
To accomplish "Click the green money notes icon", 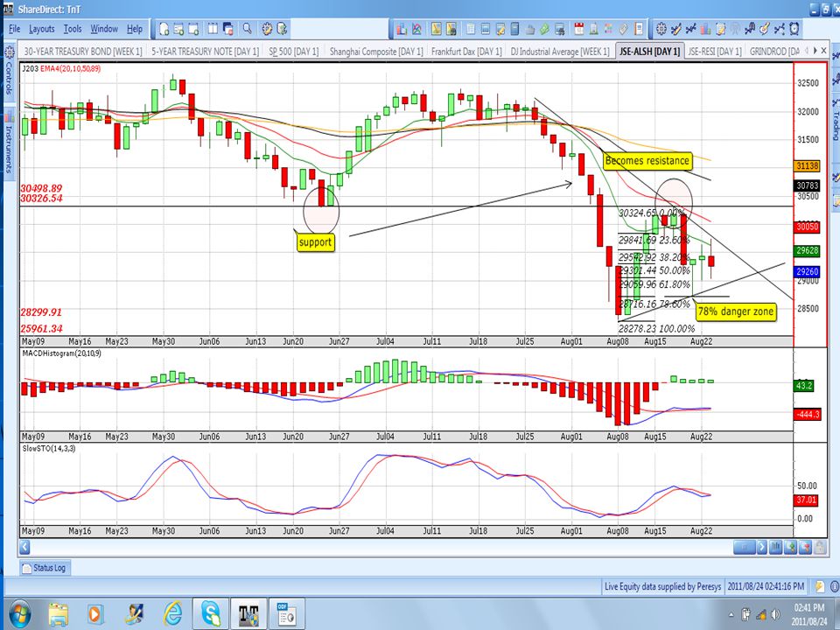I will point(544,29).
